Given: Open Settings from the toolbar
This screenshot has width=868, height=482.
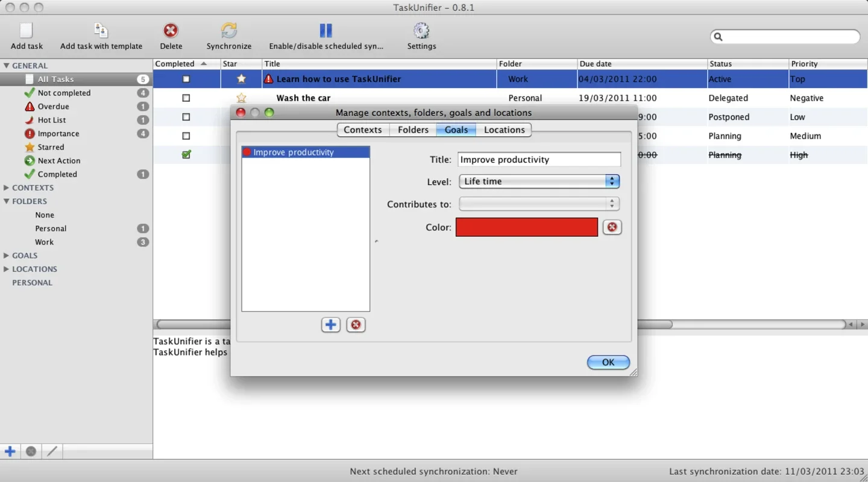Looking at the screenshot, I should [x=421, y=30].
